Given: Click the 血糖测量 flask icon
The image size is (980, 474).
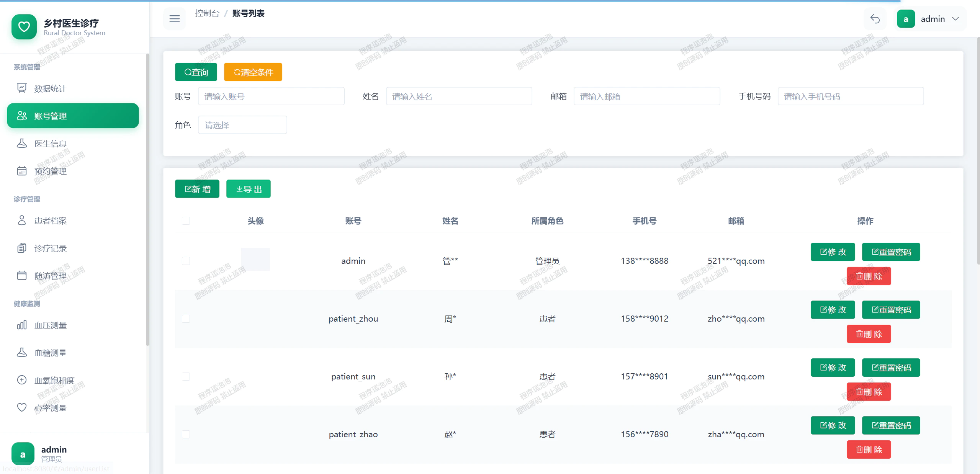Looking at the screenshot, I should click(x=22, y=353).
